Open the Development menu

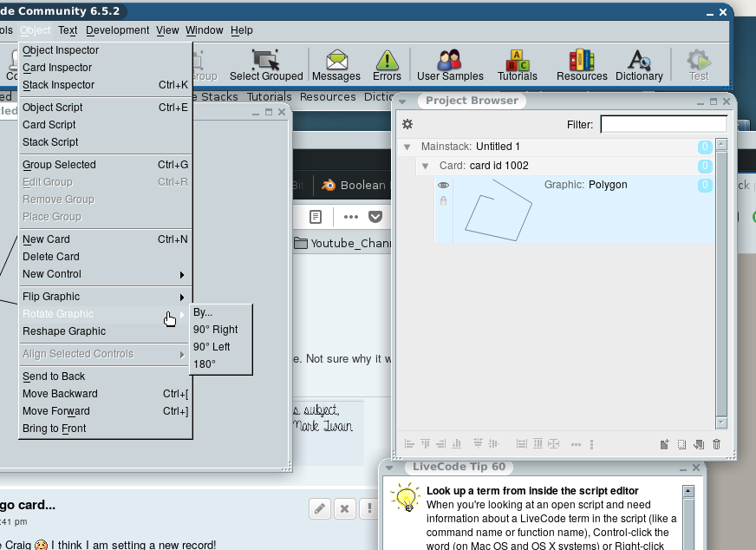click(118, 29)
